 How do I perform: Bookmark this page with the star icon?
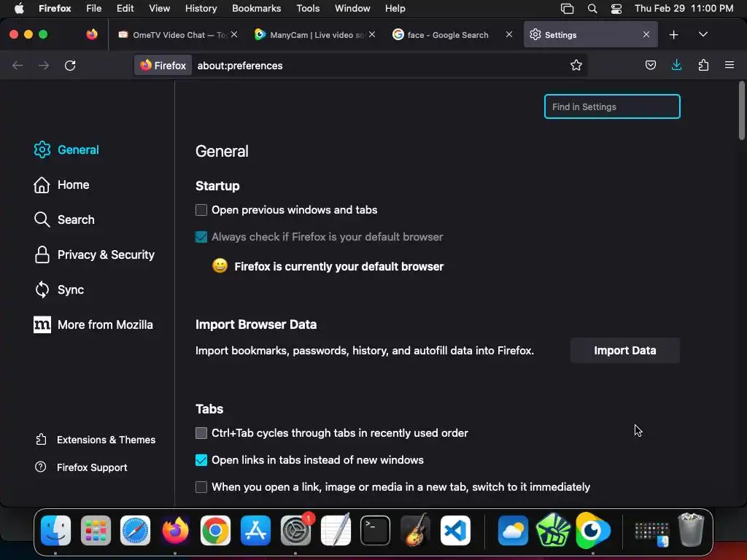tap(576, 65)
